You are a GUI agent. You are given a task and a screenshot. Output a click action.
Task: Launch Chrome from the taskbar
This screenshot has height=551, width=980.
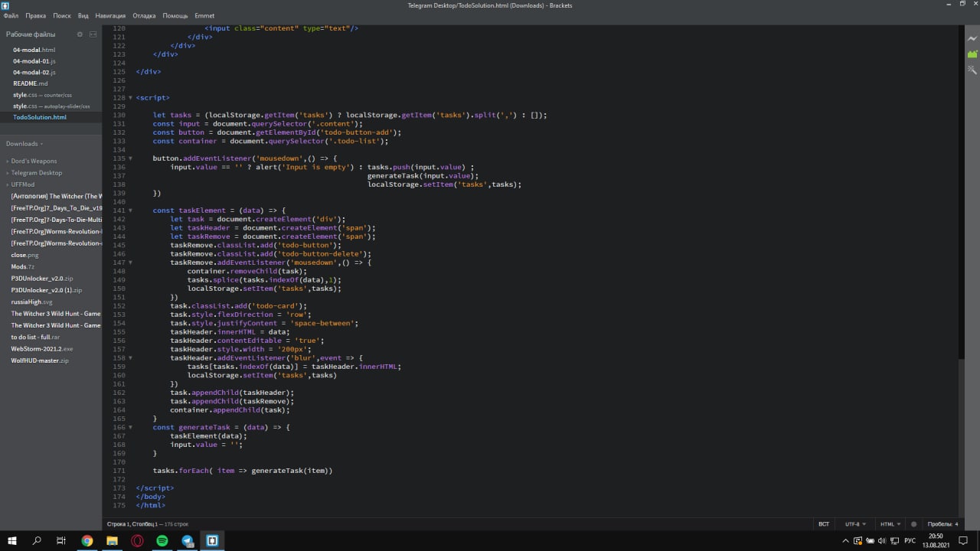(x=87, y=541)
